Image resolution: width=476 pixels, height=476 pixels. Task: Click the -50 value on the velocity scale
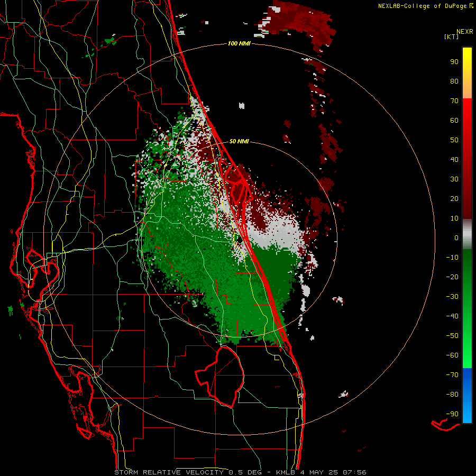452,336
